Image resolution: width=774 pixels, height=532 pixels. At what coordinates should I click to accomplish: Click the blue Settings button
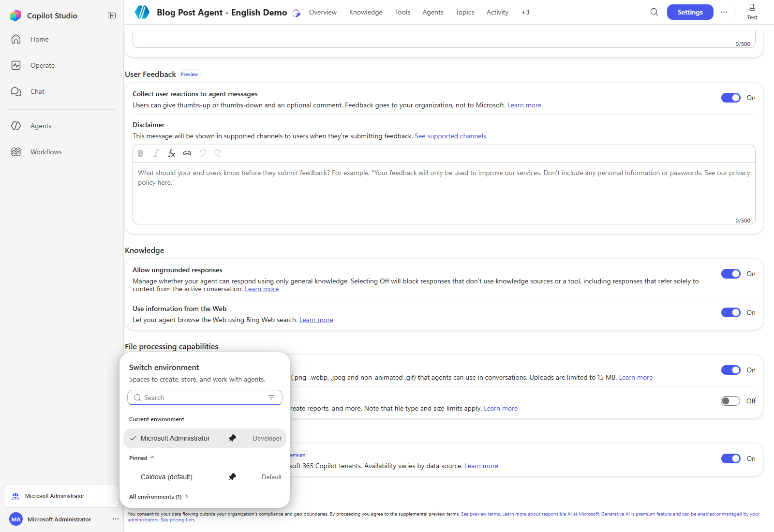(x=690, y=12)
